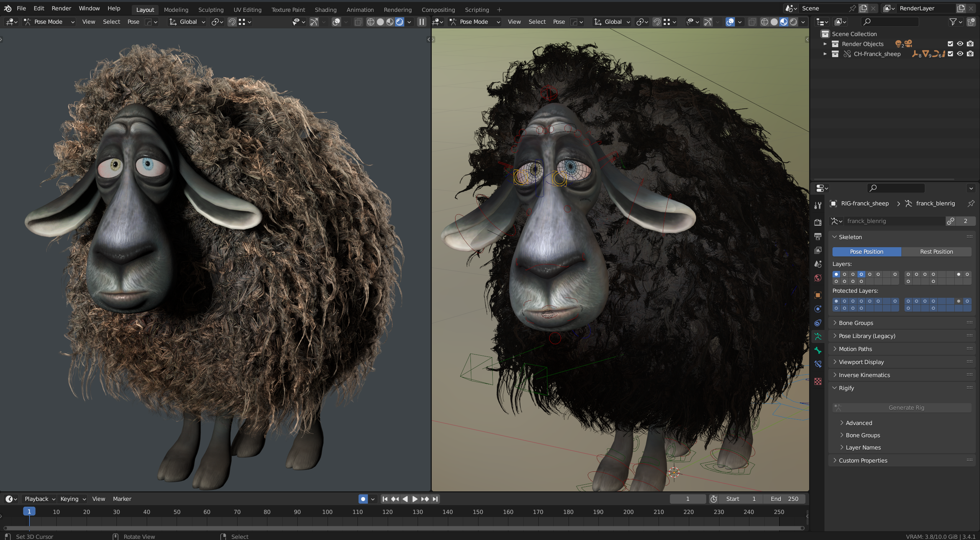Screen dimensions: 980x540
Task: Click the Rest Position button
Action: pos(936,251)
